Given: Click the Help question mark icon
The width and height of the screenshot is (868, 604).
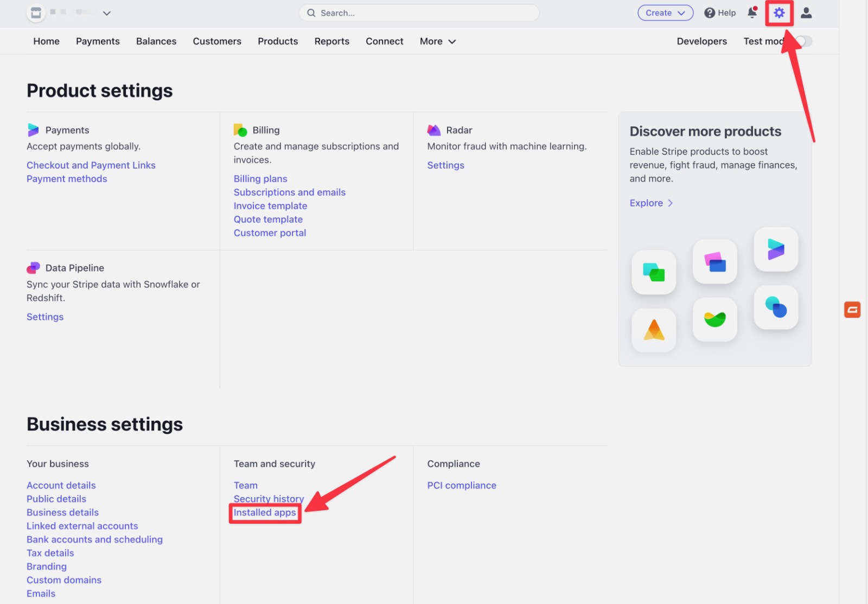Looking at the screenshot, I should (x=709, y=13).
